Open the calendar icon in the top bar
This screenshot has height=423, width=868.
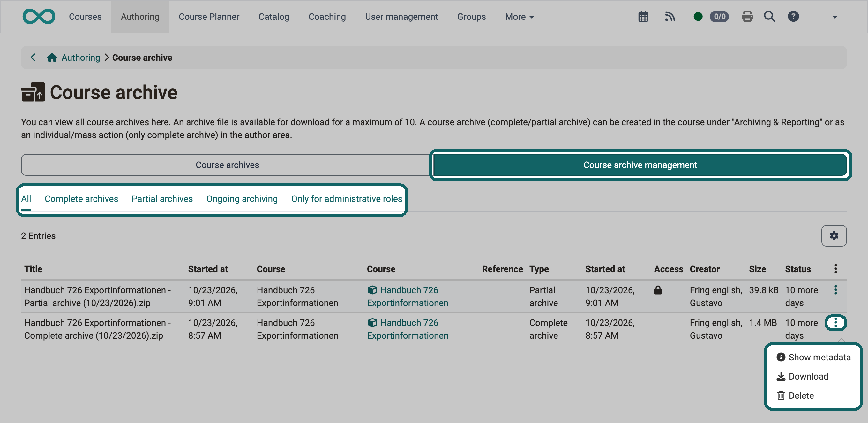(643, 17)
